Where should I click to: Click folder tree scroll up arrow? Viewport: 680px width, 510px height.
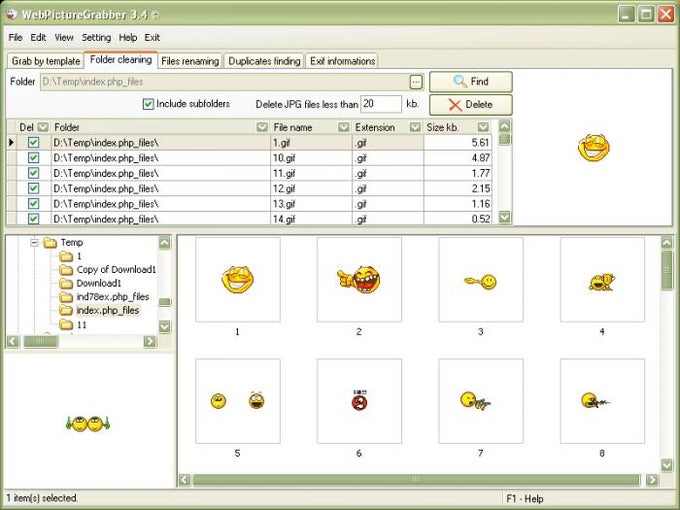165,242
